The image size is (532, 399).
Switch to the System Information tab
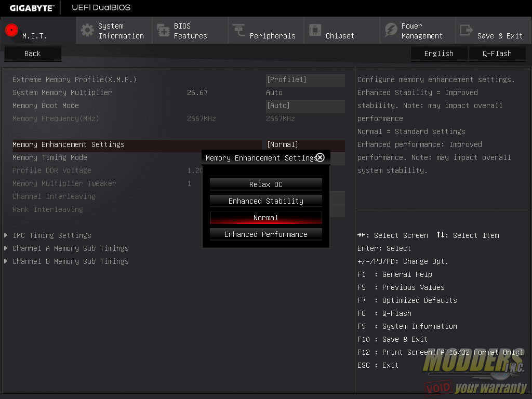click(114, 31)
